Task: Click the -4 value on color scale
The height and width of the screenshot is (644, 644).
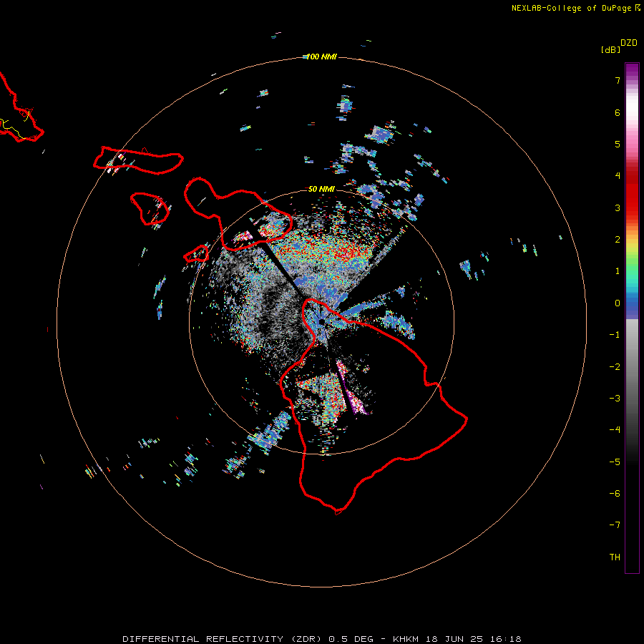Action: [615, 430]
